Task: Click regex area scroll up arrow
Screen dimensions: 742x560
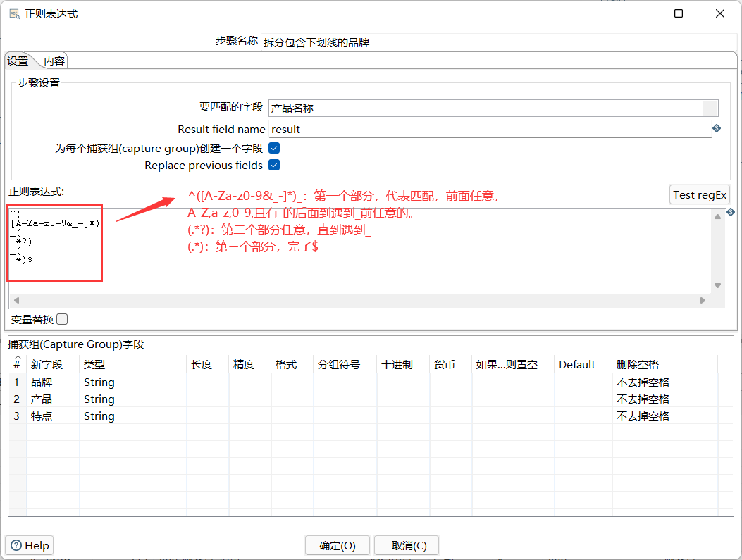Action: click(718, 217)
